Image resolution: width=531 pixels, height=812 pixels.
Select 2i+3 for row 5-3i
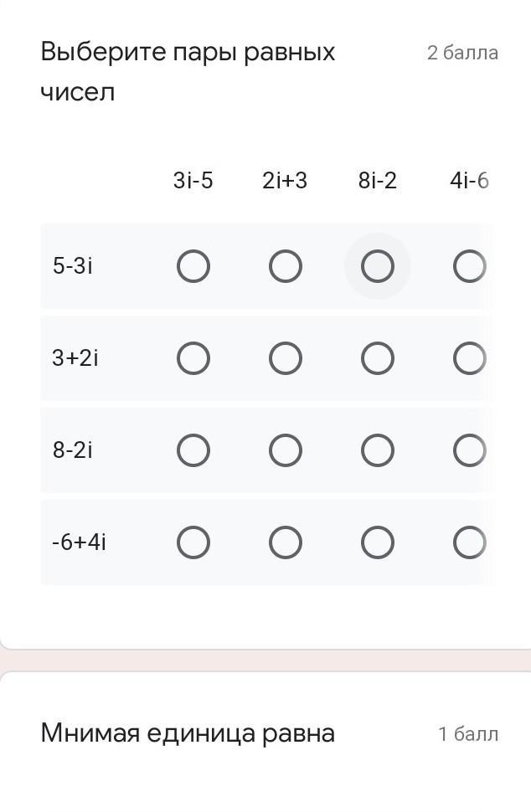[x=286, y=267]
